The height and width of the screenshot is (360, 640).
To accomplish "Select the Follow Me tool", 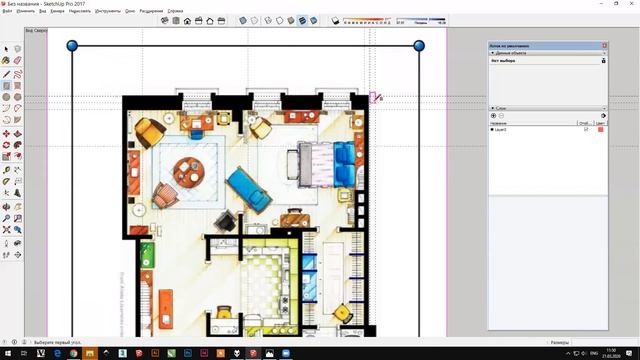I will click(18, 145).
